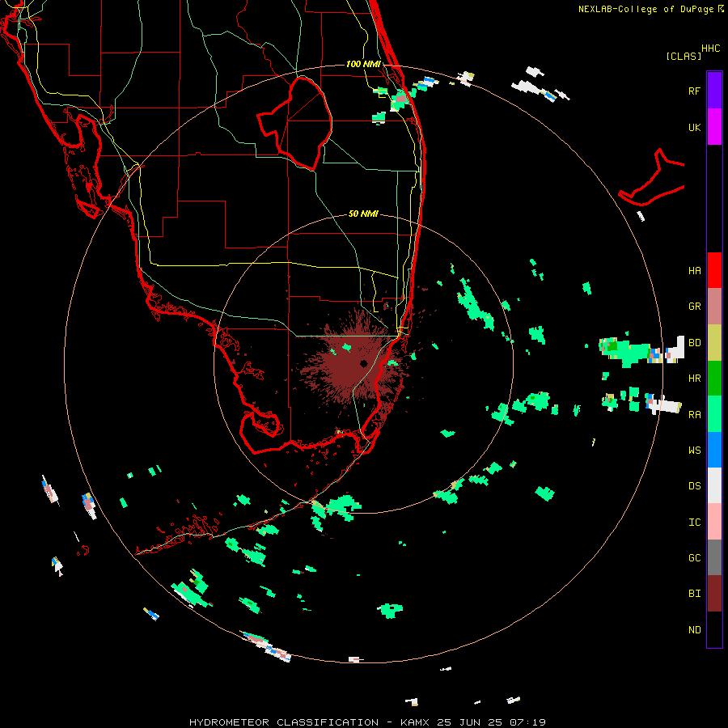Click the HR dark green legend swatch
This screenshot has width=728, height=728.
coord(714,379)
